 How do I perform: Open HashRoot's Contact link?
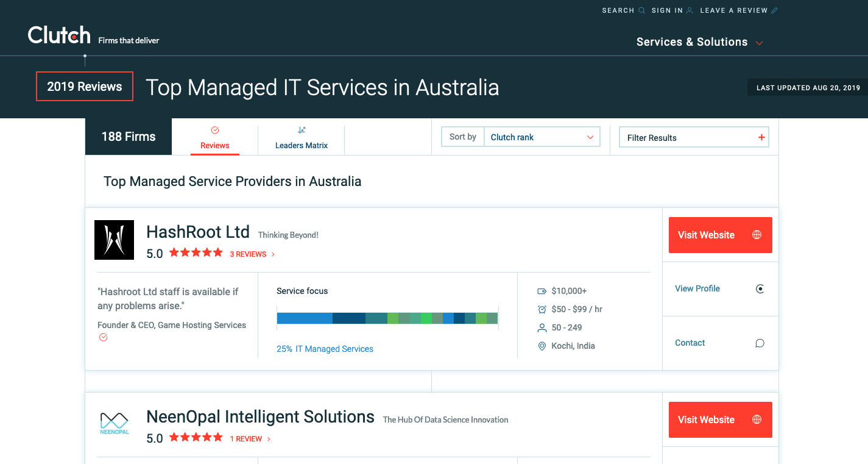[x=690, y=343]
